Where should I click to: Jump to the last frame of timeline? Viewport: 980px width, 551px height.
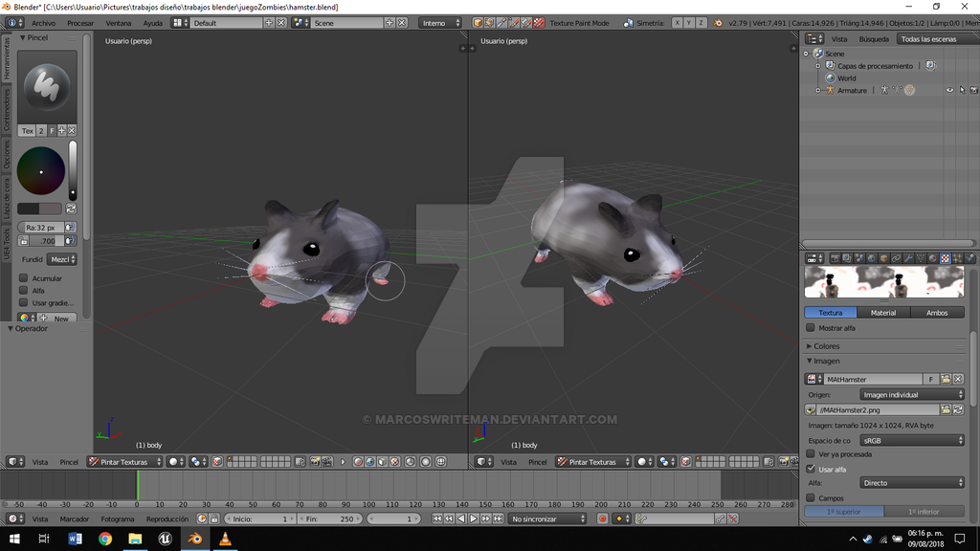[498, 518]
